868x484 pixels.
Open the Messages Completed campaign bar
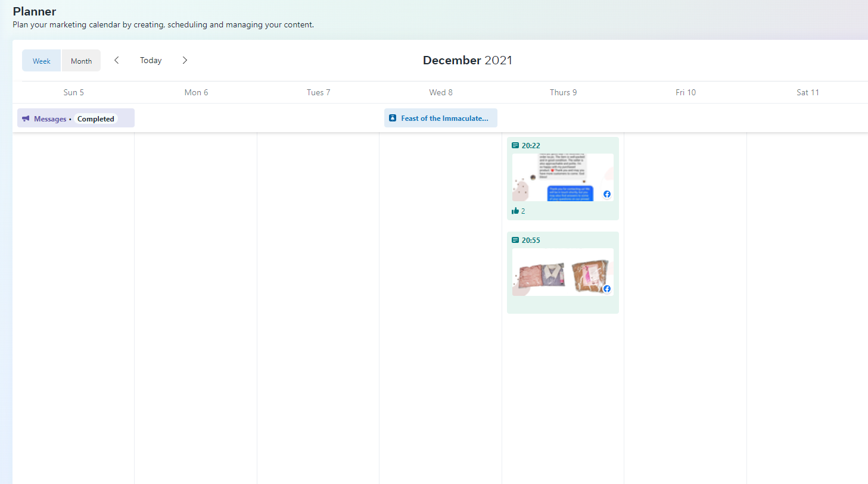pos(76,118)
